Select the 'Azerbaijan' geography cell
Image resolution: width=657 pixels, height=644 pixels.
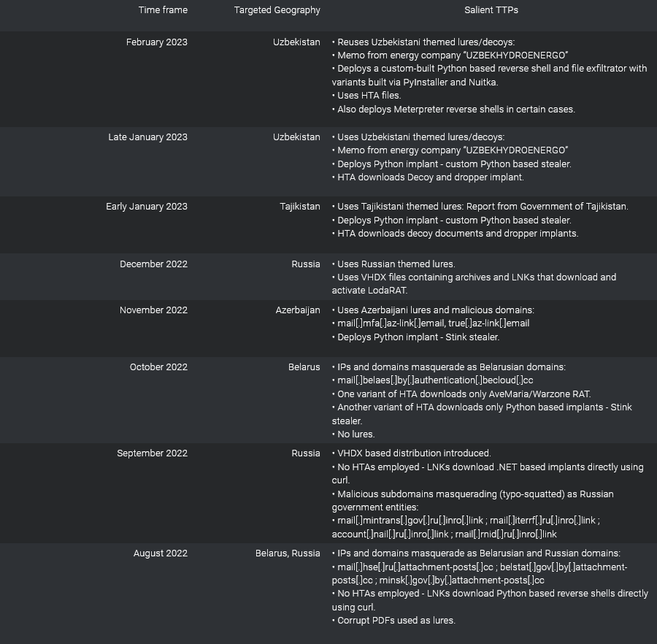[x=298, y=310]
